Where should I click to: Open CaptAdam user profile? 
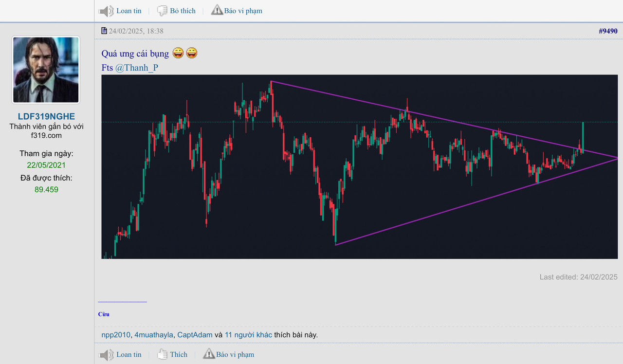tap(195, 335)
